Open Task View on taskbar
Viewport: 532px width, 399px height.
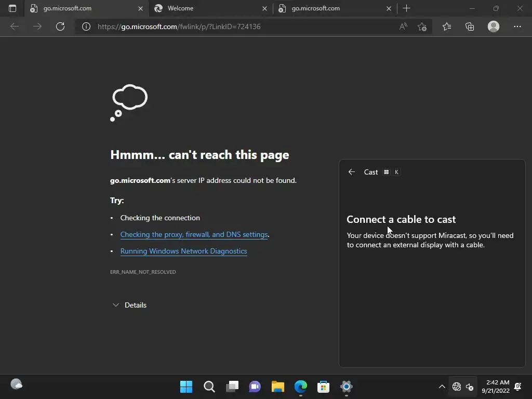232,387
